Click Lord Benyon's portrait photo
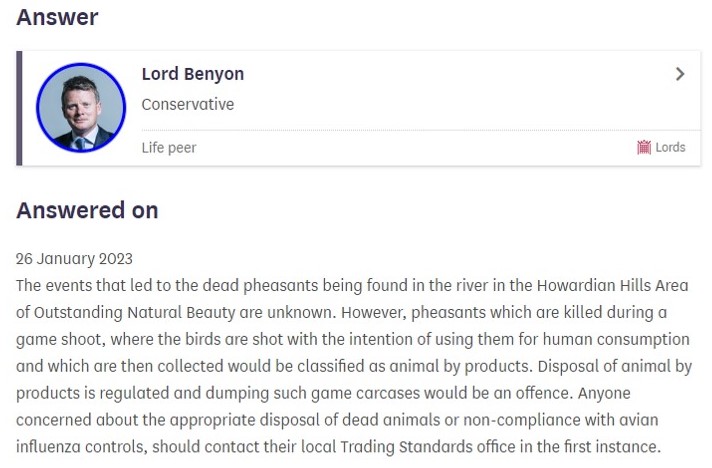Viewport: 712px width, 468px height. [81, 107]
